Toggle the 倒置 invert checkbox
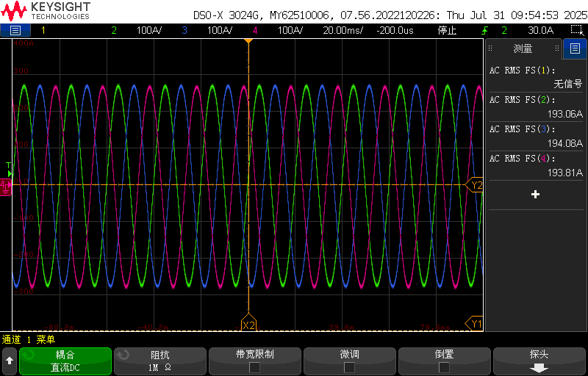Screen dimensions: 588x376 [x=444, y=367]
